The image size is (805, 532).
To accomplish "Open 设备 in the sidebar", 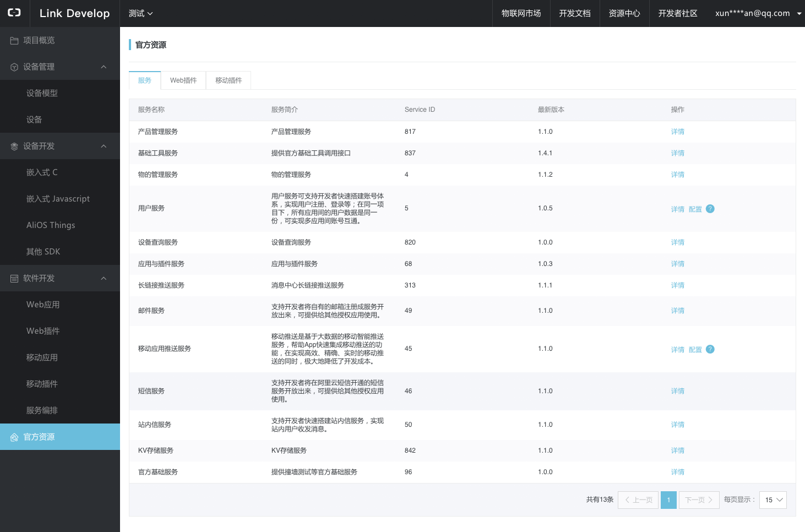I will [x=60, y=120].
